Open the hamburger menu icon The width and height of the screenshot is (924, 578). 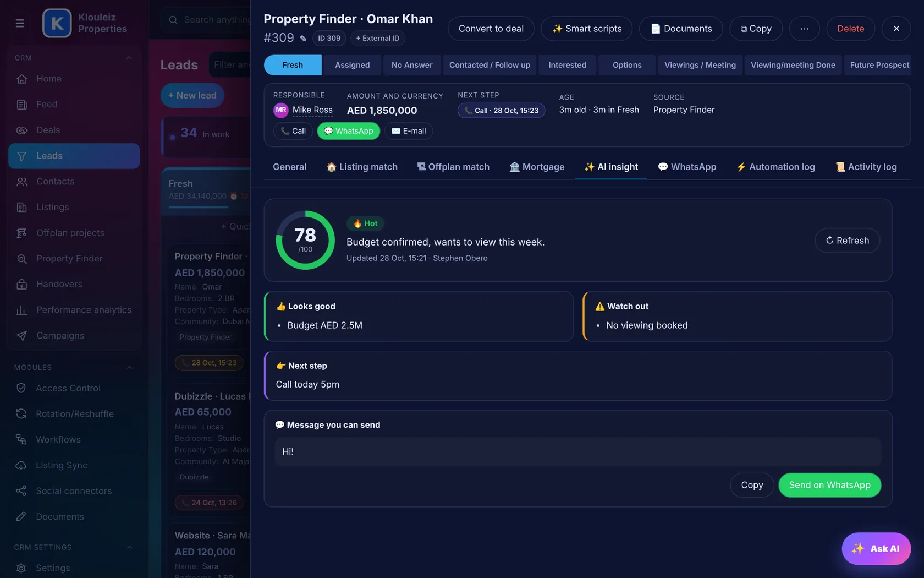point(20,23)
